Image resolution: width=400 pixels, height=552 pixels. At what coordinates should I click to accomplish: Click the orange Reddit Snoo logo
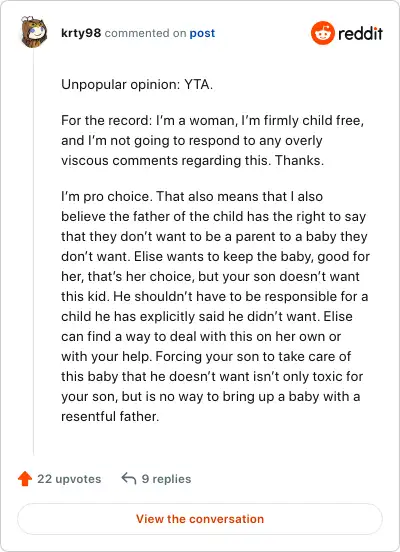[x=323, y=33]
